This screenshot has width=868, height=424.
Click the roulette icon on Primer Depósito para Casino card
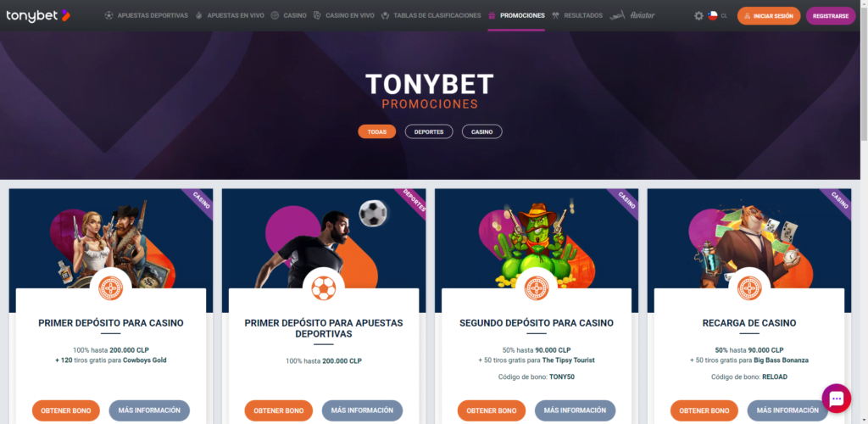coord(111,288)
